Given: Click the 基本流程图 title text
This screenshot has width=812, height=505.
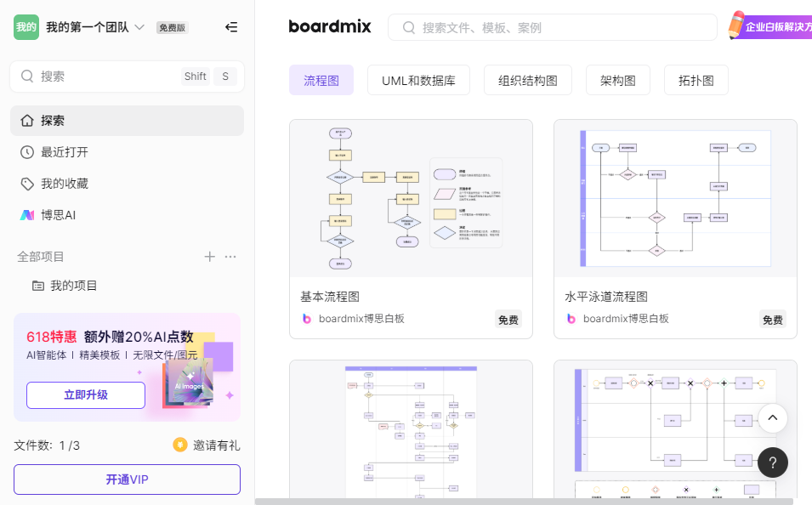Looking at the screenshot, I should tap(330, 297).
